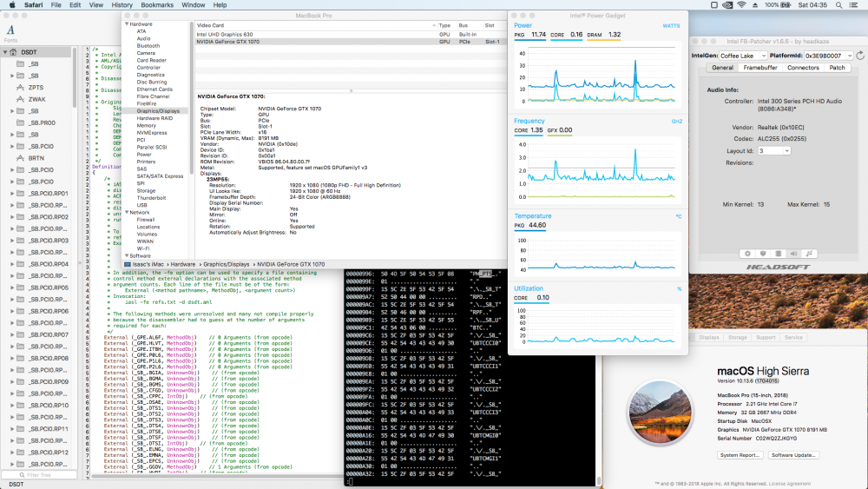Viewport: 868px width, 489px height.
Task: Select the ZPTS method icon
Action: coord(21,88)
